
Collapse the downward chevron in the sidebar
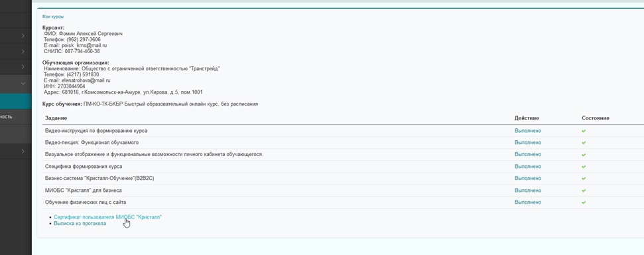point(23,84)
